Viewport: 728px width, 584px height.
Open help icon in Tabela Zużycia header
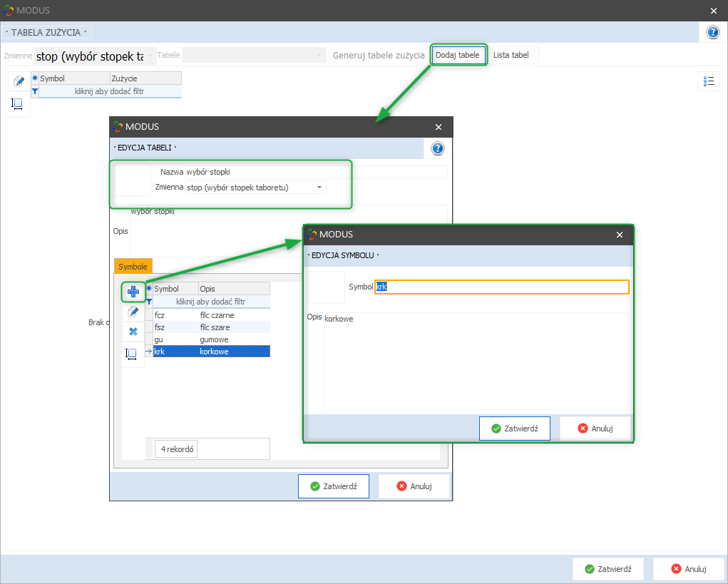[x=712, y=32]
